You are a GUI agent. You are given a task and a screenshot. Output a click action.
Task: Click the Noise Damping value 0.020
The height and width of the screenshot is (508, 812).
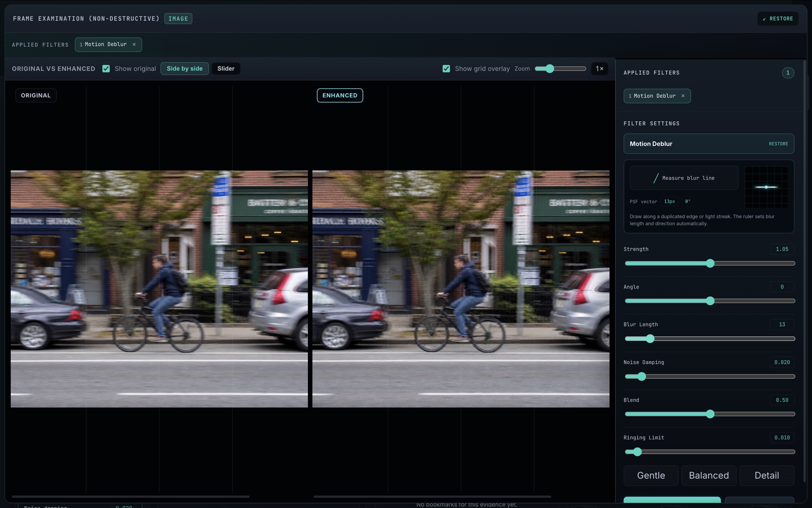pos(782,362)
